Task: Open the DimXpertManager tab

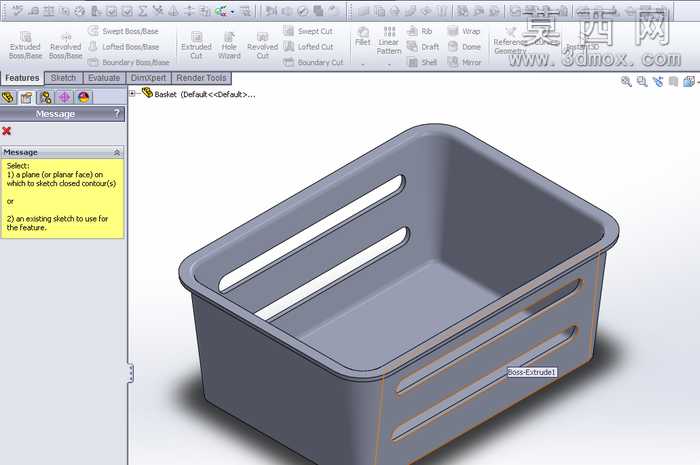Action: point(64,97)
